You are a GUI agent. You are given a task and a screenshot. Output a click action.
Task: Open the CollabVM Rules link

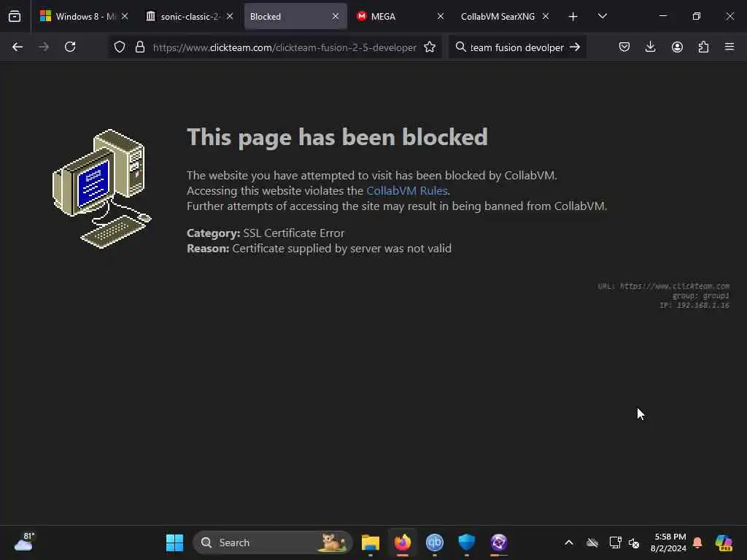pyautogui.click(x=407, y=191)
